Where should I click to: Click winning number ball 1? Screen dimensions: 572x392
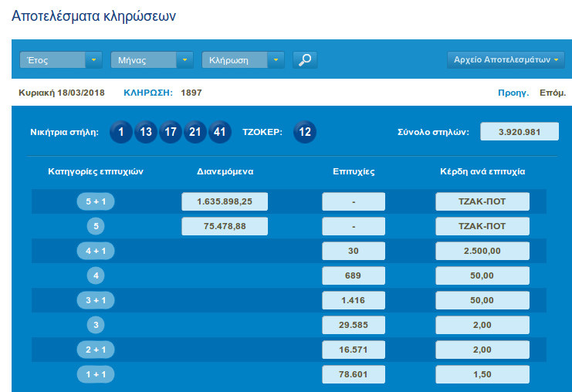[x=120, y=132]
